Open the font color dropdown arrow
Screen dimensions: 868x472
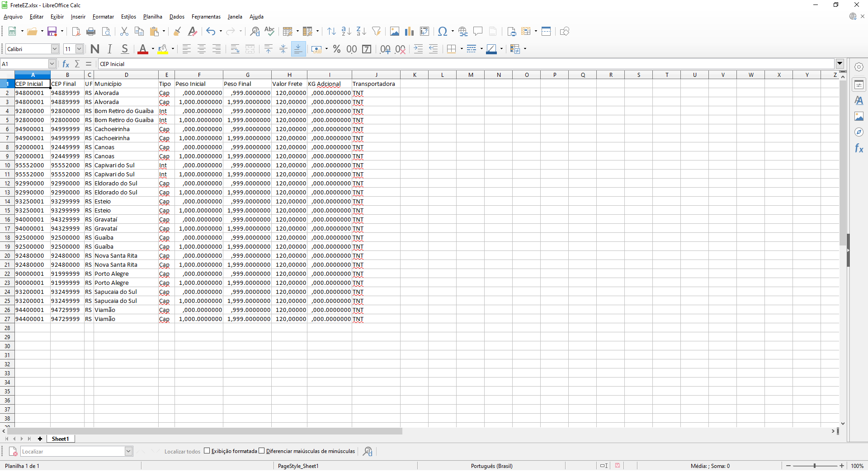[153, 49]
